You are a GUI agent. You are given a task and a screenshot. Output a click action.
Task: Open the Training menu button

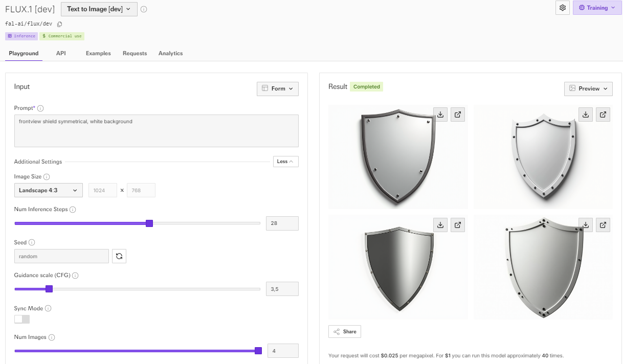coord(597,8)
